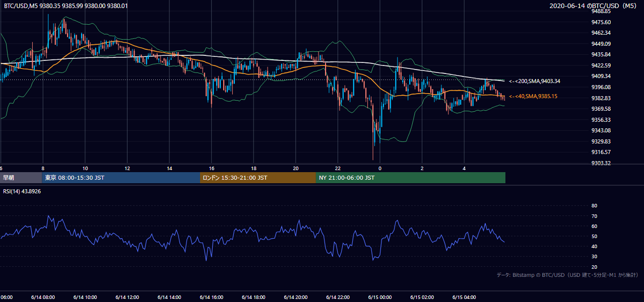This screenshot has height=302, width=644.
Task: Click RSI axis level 60
Action: (594, 226)
